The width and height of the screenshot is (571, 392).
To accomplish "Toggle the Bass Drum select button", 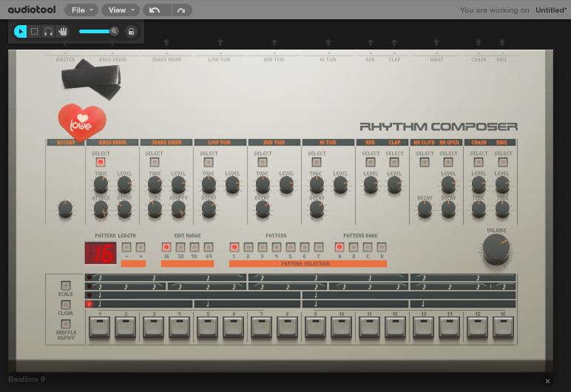I will pos(101,162).
